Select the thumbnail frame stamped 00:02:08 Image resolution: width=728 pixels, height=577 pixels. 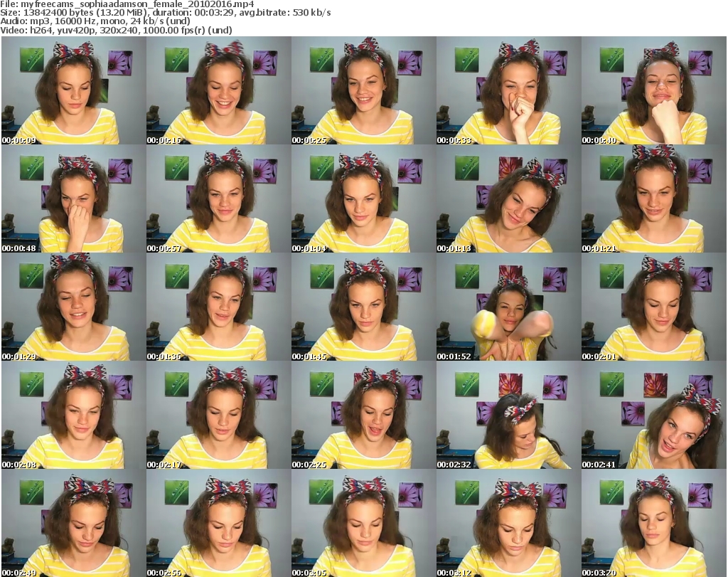pyautogui.click(x=74, y=415)
